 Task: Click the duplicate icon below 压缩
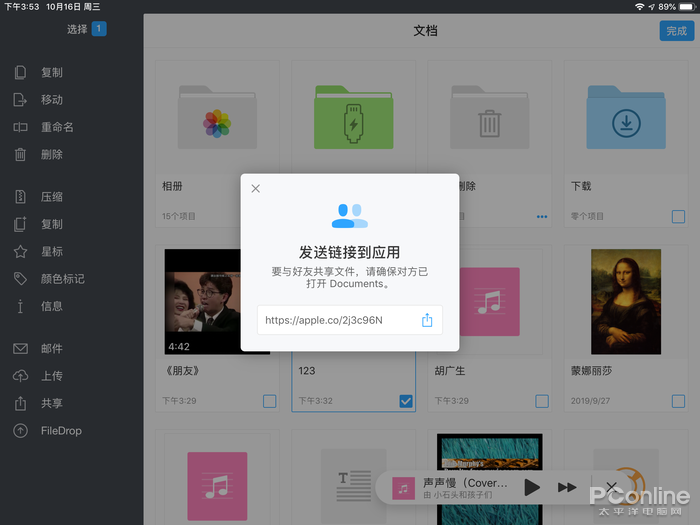[20, 224]
